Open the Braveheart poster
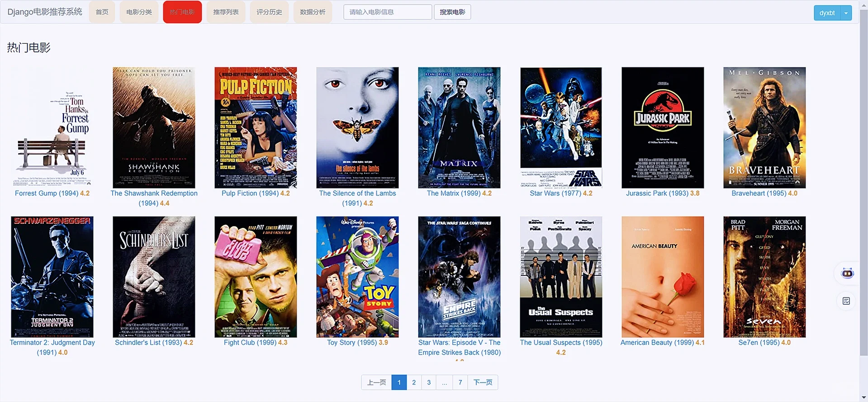This screenshot has width=868, height=402. [x=764, y=128]
